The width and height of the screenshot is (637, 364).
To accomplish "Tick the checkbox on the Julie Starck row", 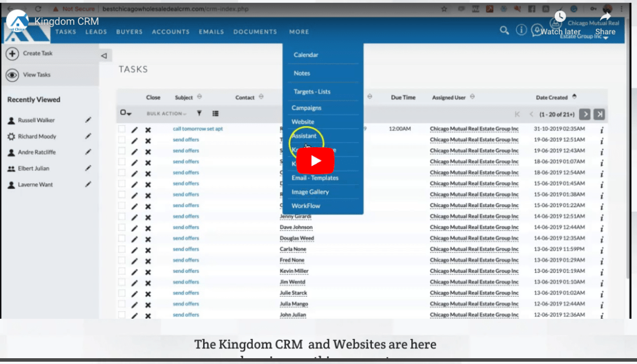I will click(x=122, y=293).
